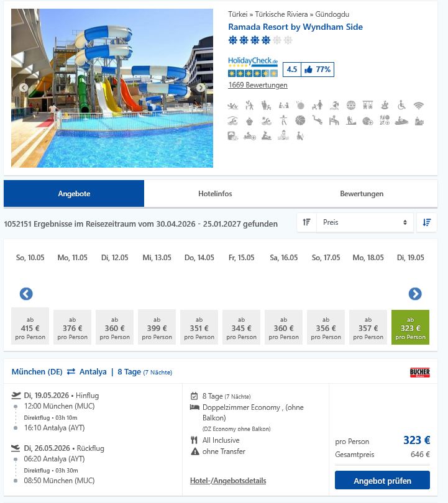This screenshot has height=503, width=448.
Task: Switch to the Bewertungen tab
Action: click(362, 193)
